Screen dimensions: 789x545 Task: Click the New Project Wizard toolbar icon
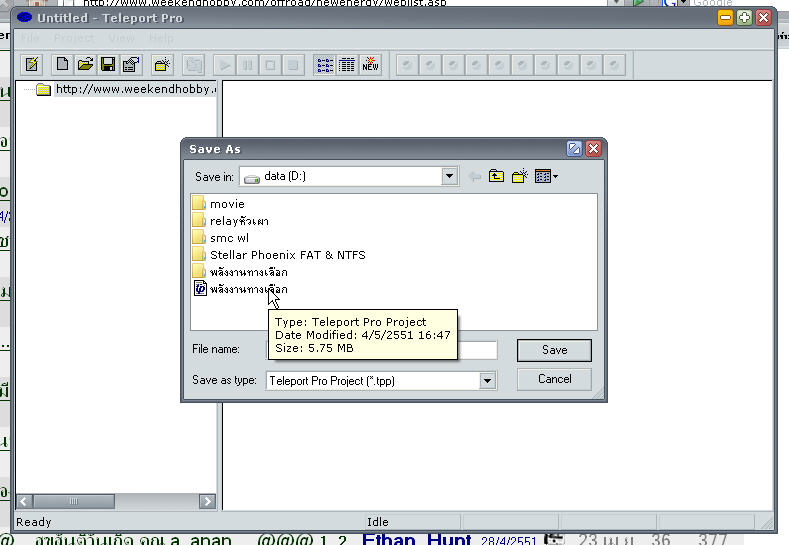32,65
